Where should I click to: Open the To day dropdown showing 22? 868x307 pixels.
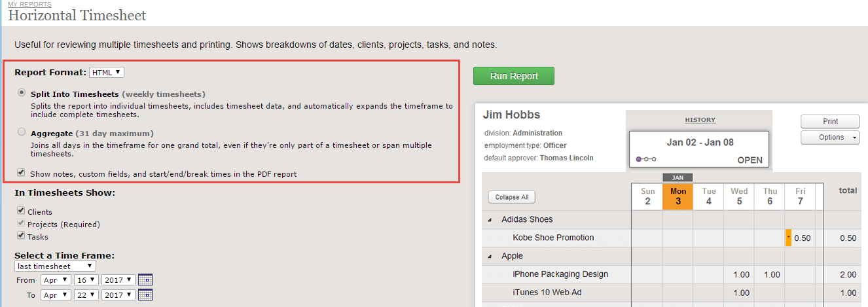(x=86, y=295)
